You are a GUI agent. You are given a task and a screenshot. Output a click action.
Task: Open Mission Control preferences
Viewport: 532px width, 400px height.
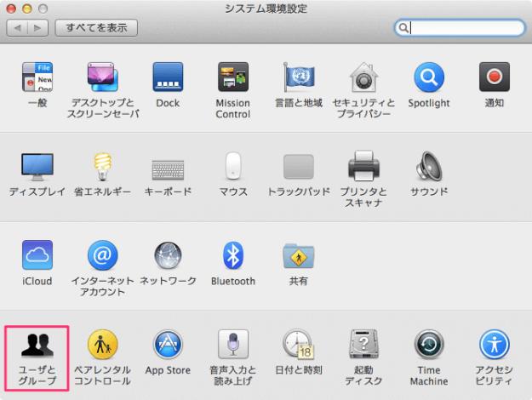[x=233, y=77]
